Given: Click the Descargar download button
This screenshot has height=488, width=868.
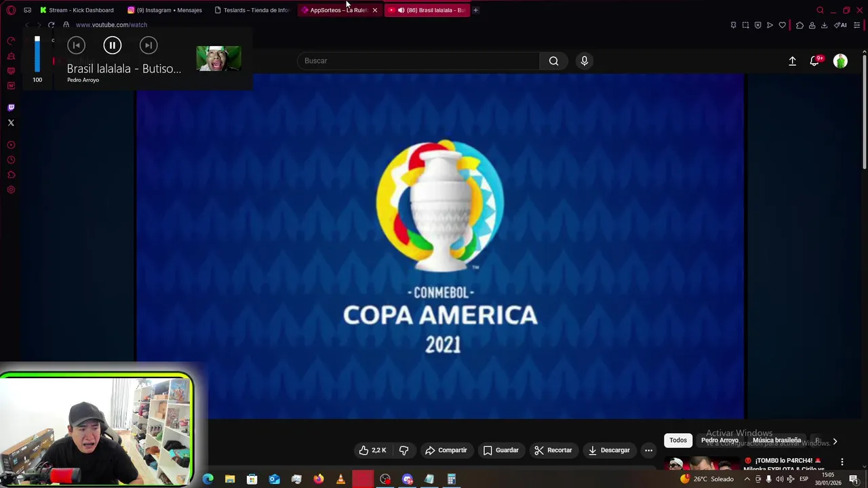Looking at the screenshot, I should (609, 450).
